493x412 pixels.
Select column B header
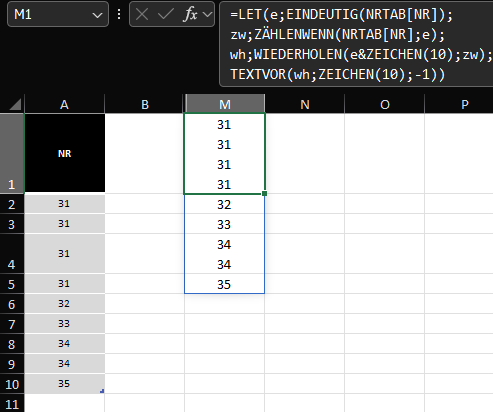coord(145,105)
